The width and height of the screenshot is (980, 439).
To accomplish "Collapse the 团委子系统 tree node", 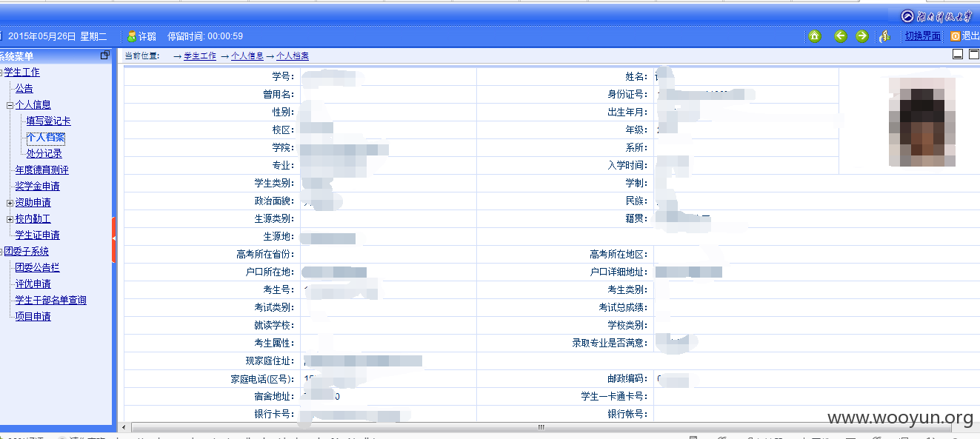I will tap(1, 252).
